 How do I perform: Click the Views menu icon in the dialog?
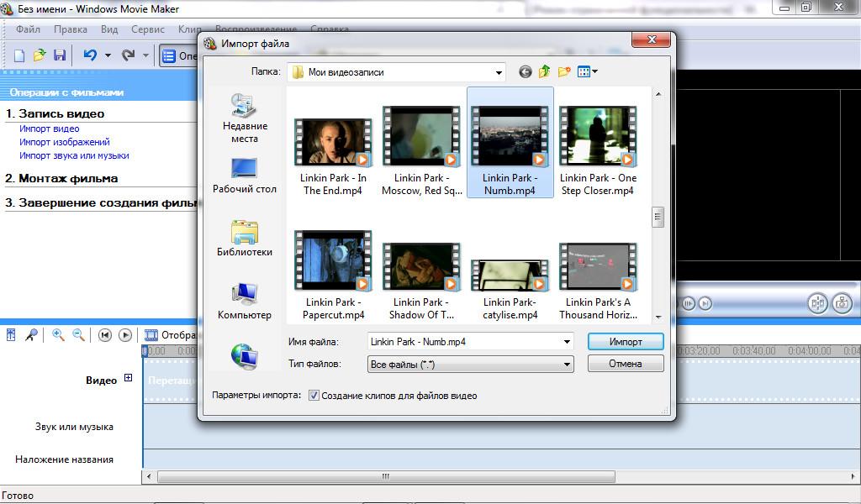[584, 72]
